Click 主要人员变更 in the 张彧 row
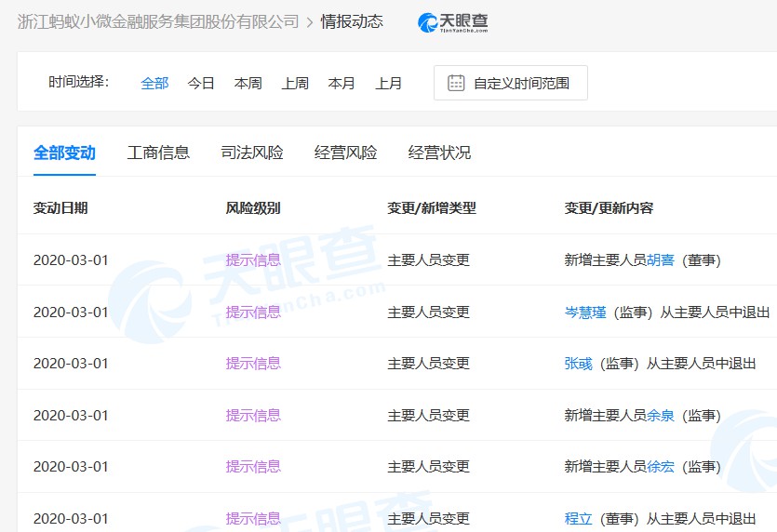The height and width of the screenshot is (532, 777). (x=428, y=364)
